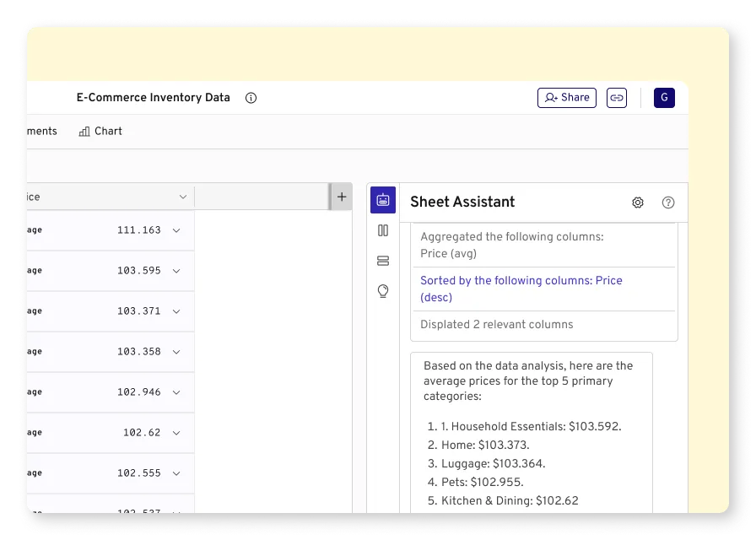This screenshot has height=540, width=756.
Task: Expand the Price column header dropdown
Action: pos(182,197)
